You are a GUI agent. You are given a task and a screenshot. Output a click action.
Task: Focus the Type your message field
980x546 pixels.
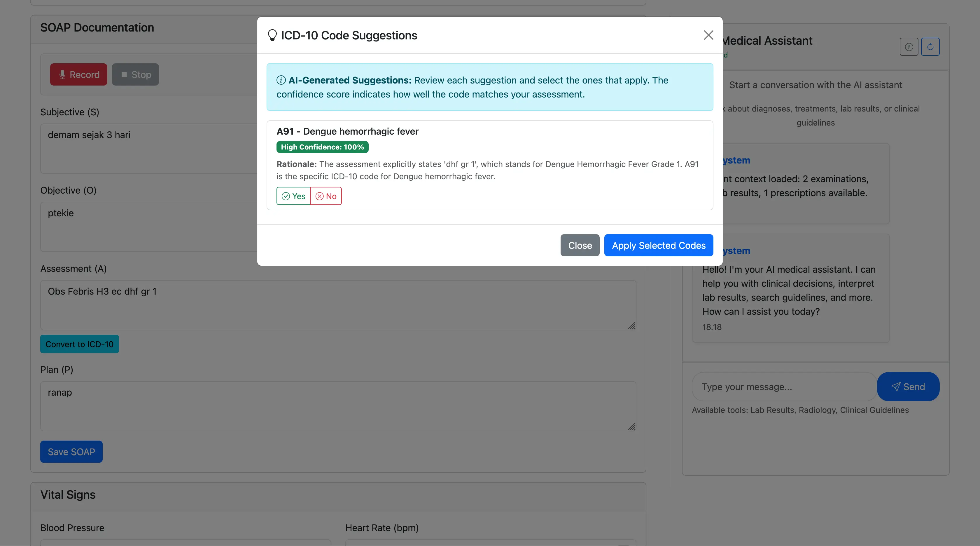coord(784,387)
